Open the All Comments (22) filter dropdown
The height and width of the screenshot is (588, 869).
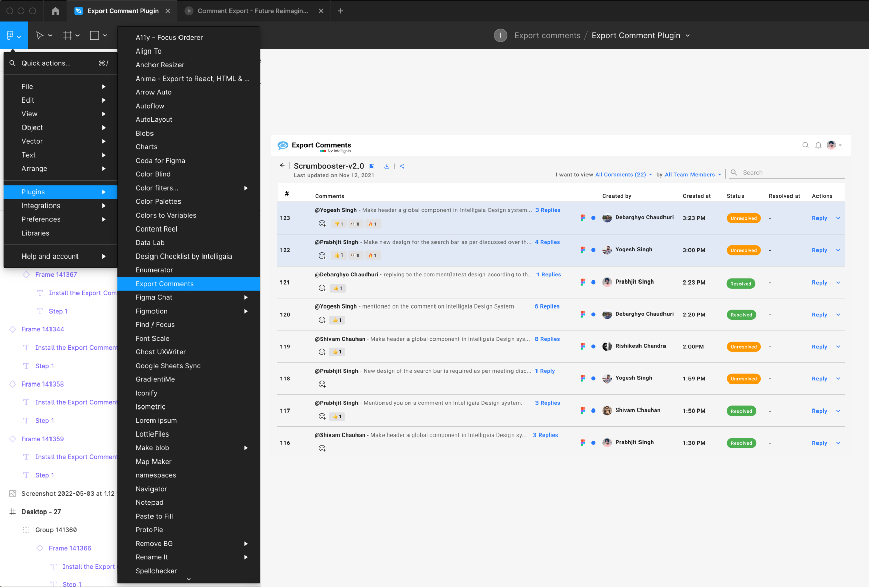pos(623,174)
